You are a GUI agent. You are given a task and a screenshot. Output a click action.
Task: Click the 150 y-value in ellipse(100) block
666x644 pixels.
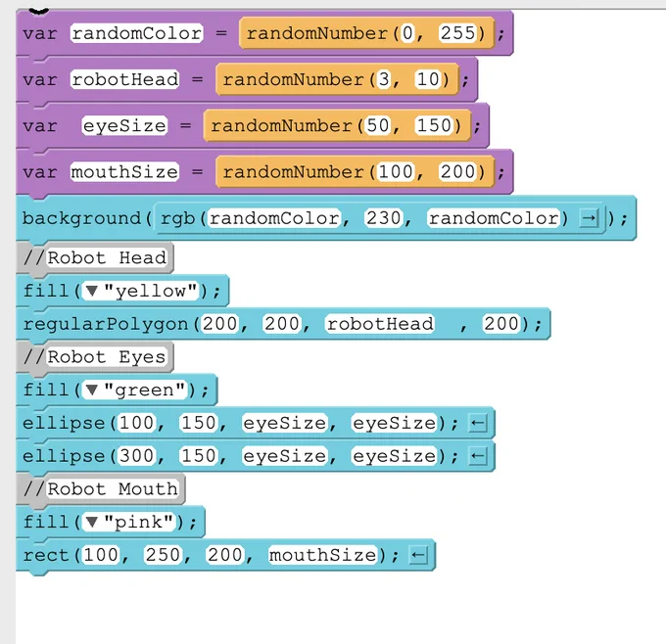199,423
